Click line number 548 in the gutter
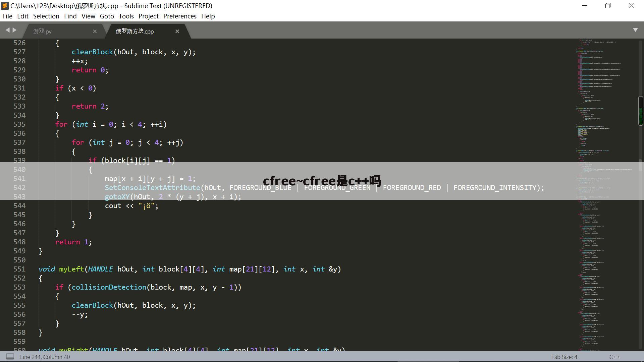Viewport: 644px width, 362px height. (x=19, y=242)
